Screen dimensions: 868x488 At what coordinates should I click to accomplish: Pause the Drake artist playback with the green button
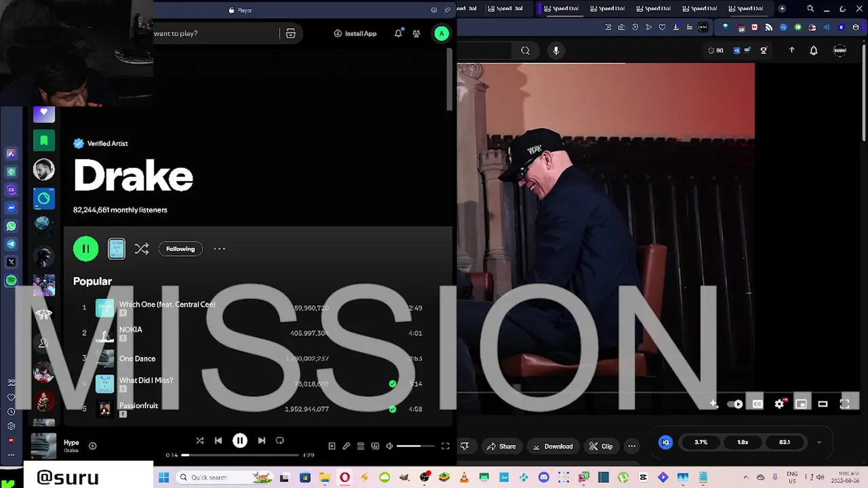85,249
